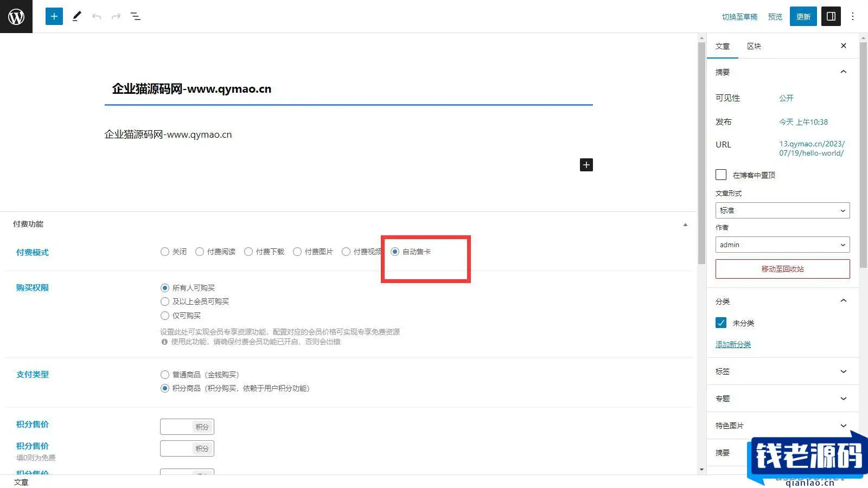The height and width of the screenshot is (488, 868).
Task: Click the first 积分售价 input field
Action: 187,427
